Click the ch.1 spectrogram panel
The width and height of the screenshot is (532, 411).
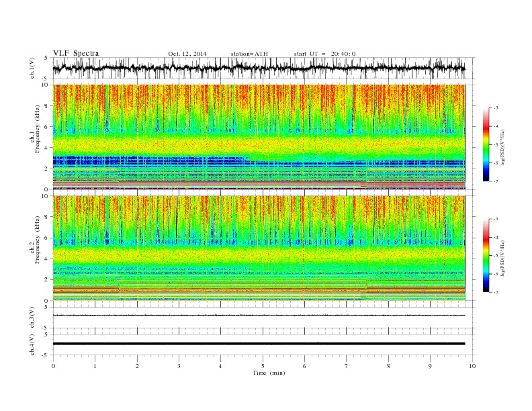[259, 137]
